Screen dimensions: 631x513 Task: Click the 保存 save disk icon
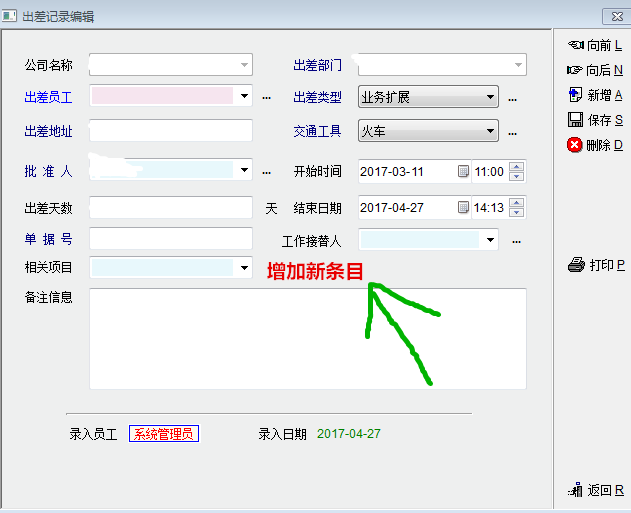pos(575,120)
